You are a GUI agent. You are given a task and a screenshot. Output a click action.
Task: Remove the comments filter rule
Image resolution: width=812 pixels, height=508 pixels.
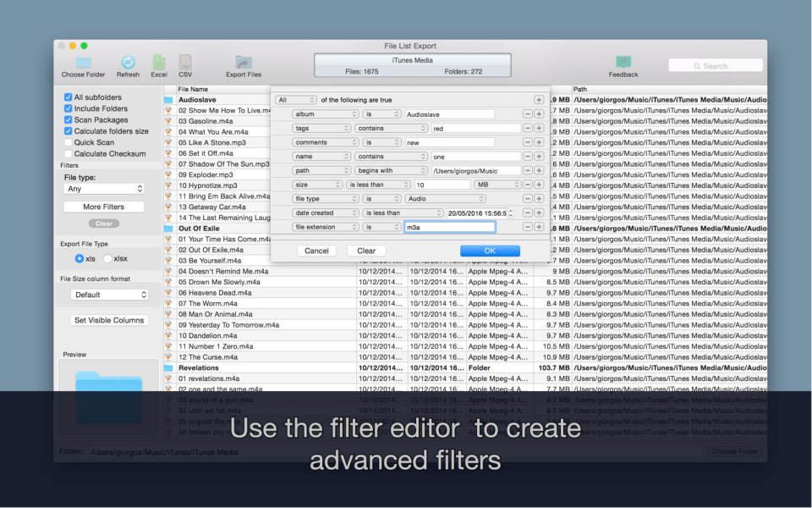[x=527, y=142]
